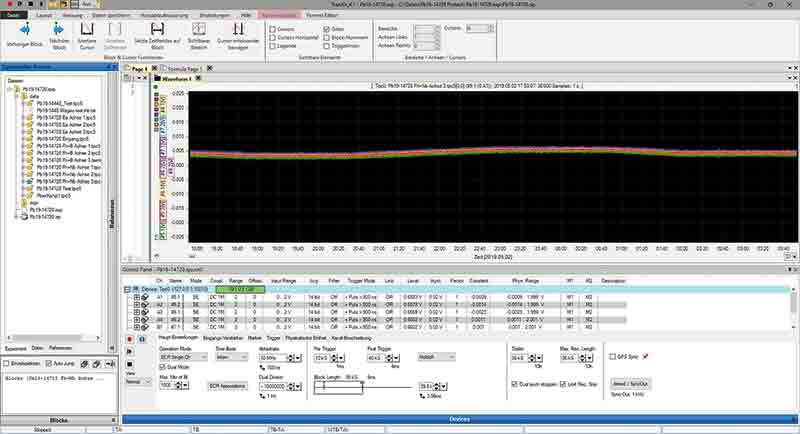Close the Formula Page tab with X

[x=209, y=68]
